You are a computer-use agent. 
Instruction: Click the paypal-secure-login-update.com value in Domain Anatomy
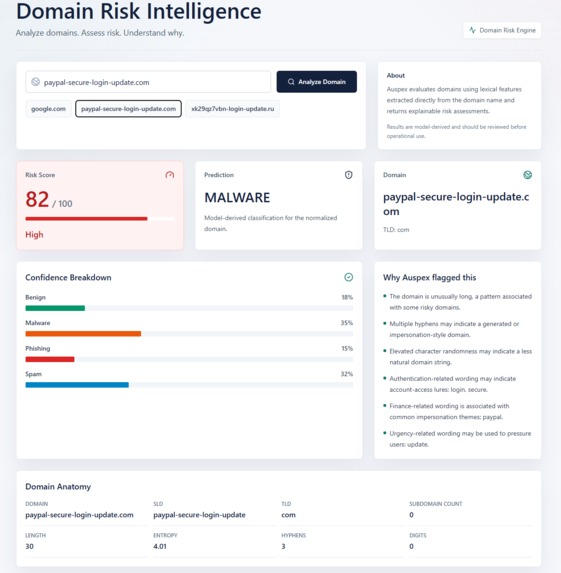click(79, 515)
